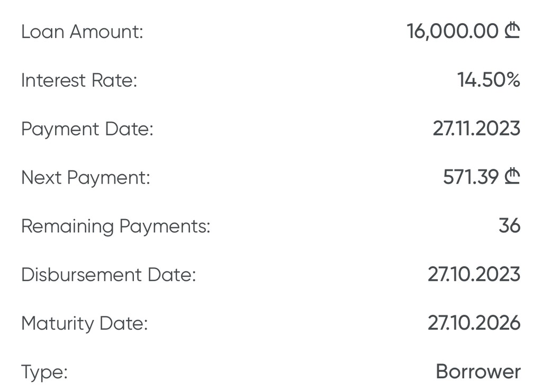
Task: Select the Loan Amount label
Action: [x=82, y=31]
